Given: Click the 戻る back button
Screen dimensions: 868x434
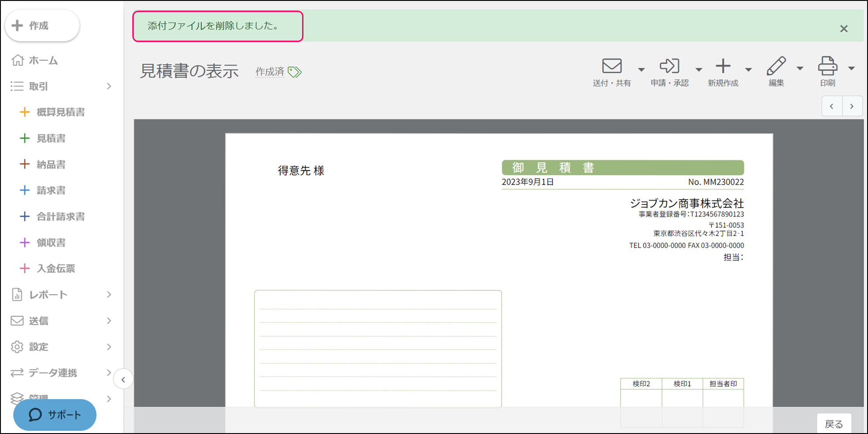Looking at the screenshot, I should [x=834, y=424].
